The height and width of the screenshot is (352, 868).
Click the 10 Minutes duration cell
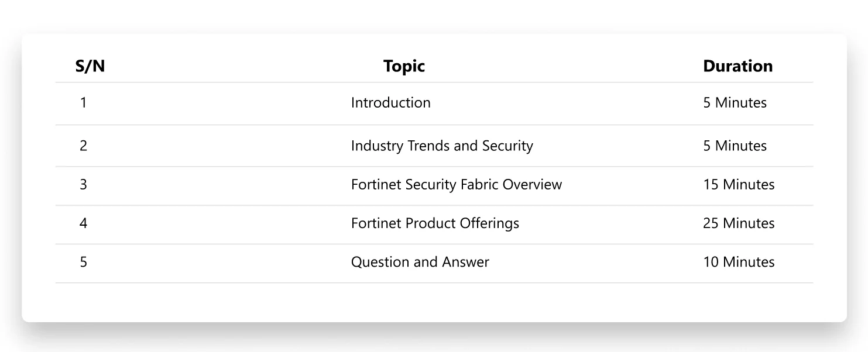click(x=739, y=262)
